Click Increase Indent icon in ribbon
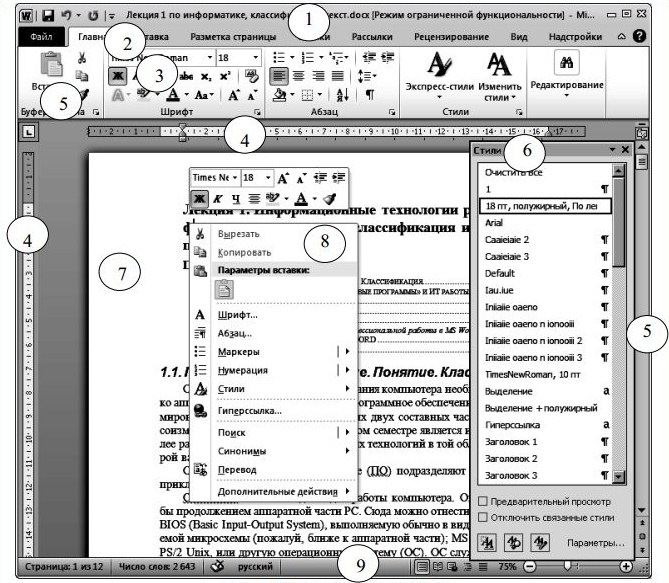Image resolution: width=669 pixels, height=583 pixels. coord(387,57)
